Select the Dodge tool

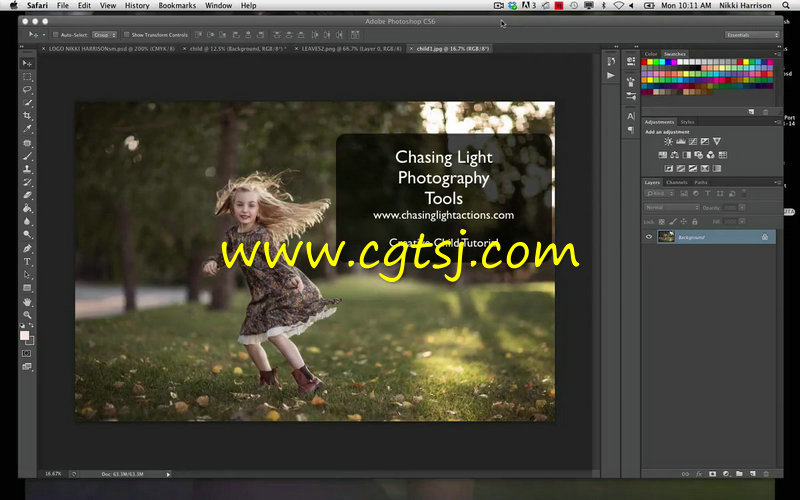click(x=27, y=235)
